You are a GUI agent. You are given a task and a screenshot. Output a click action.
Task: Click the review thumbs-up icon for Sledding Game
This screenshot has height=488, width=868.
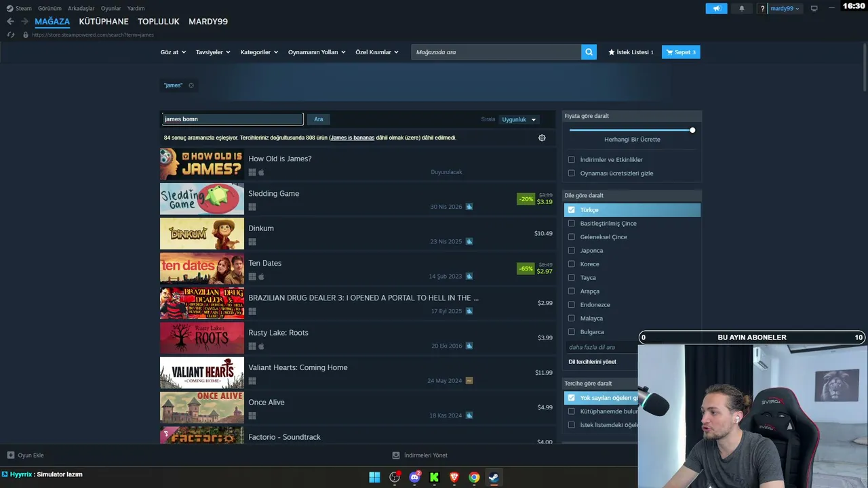click(469, 207)
